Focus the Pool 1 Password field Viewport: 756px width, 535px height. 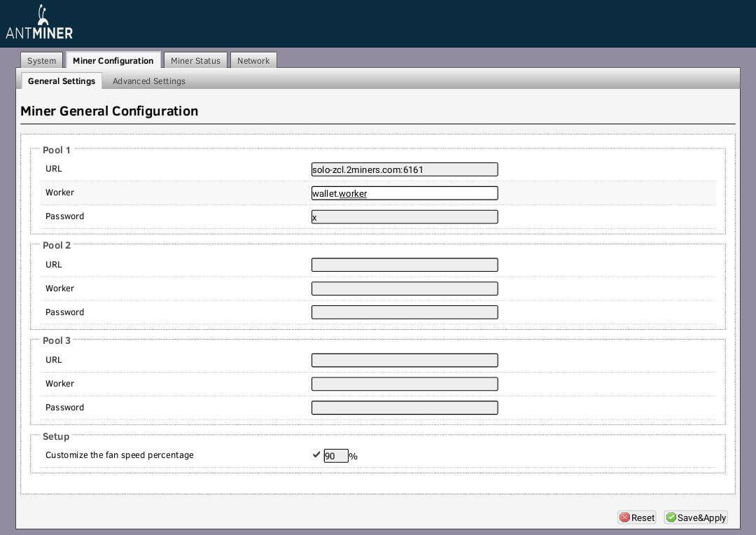(404, 217)
